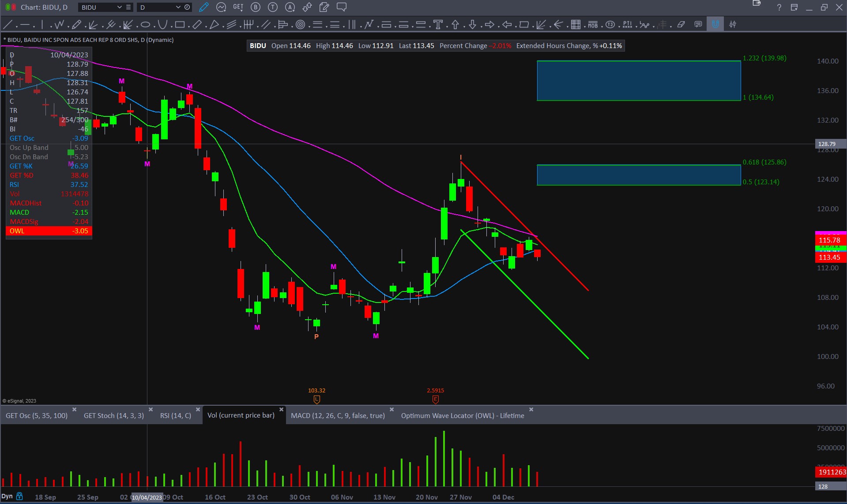This screenshot has width=847, height=504.
Task: Select the ellipse drawing tool
Action: coord(145,25)
